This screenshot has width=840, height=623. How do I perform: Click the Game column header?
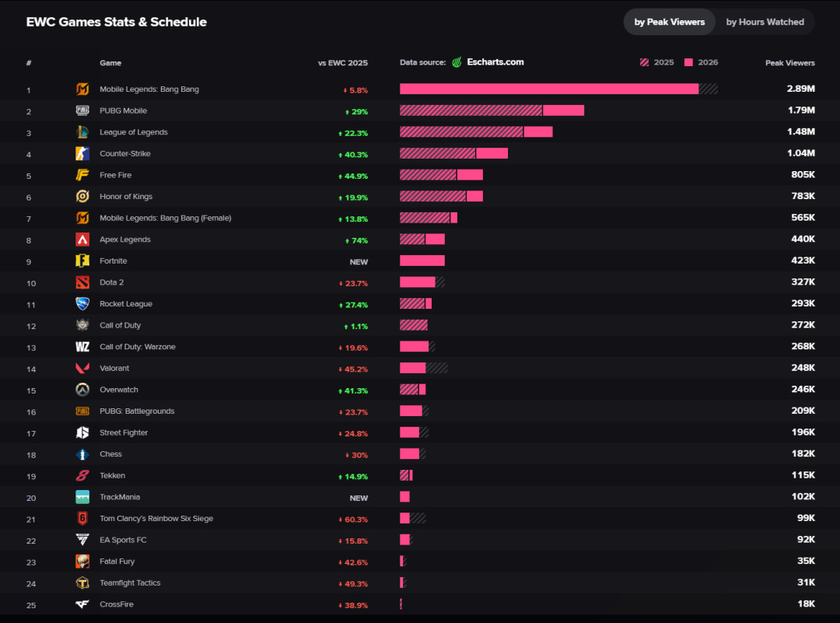[x=110, y=63]
